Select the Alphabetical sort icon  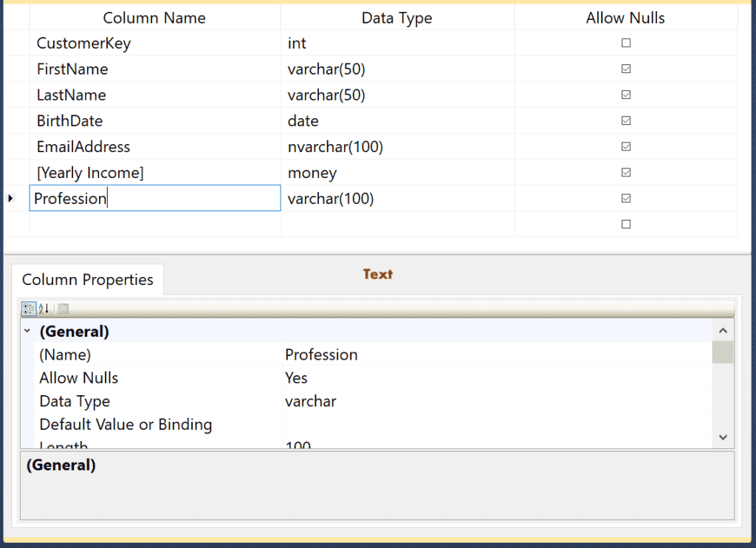tap(44, 309)
